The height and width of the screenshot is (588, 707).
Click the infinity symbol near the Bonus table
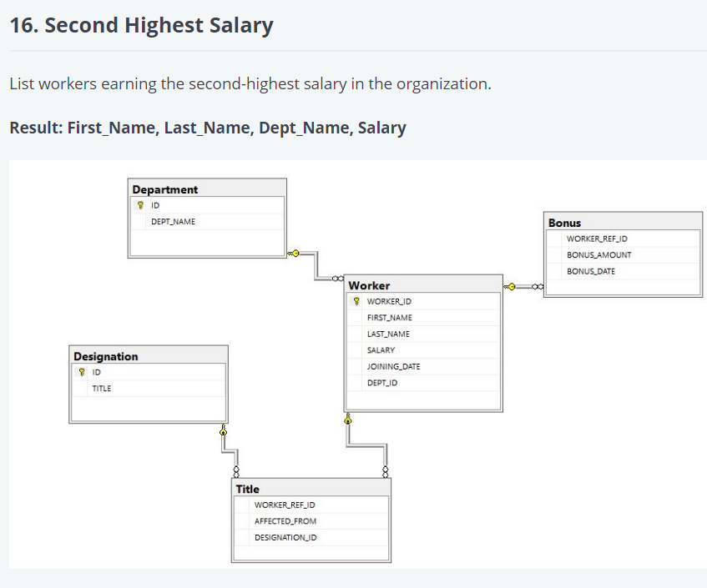[x=536, y=285]
